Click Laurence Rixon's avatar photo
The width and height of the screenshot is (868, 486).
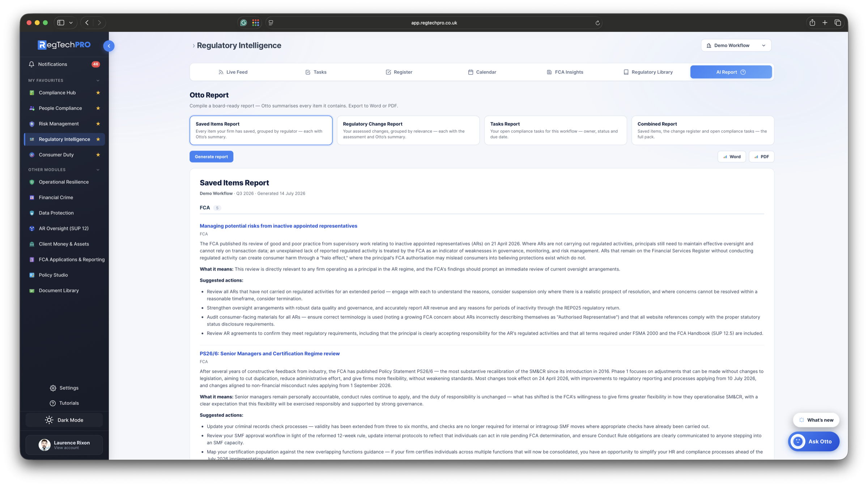coord(44,444)
